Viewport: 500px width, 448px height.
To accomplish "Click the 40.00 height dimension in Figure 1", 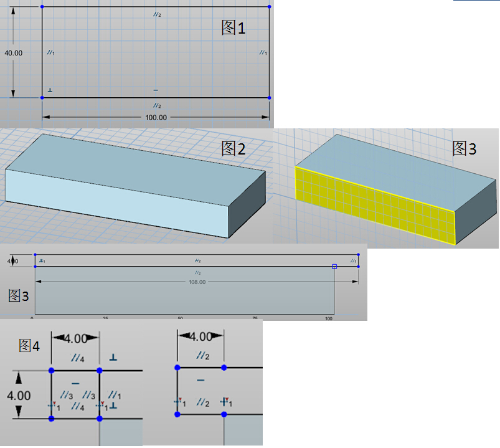I will [x=13, y=53].
